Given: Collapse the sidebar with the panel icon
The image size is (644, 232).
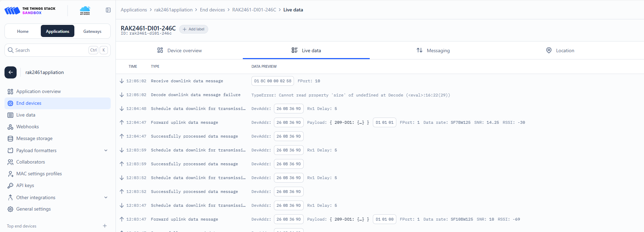Looking at the screenshot, I should point(108,10).
